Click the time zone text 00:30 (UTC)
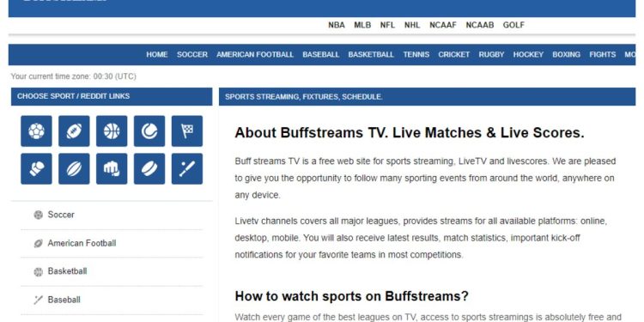 (x=114, y=76)
